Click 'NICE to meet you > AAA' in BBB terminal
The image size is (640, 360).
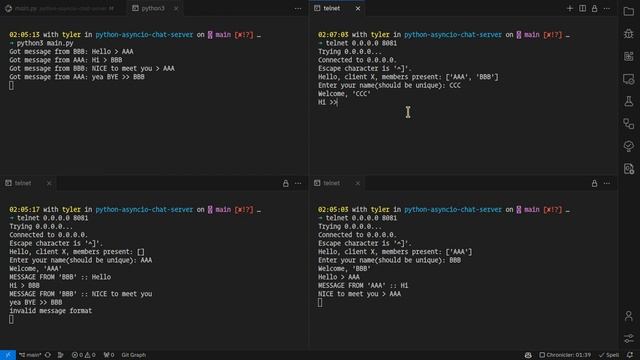[359, 294]
